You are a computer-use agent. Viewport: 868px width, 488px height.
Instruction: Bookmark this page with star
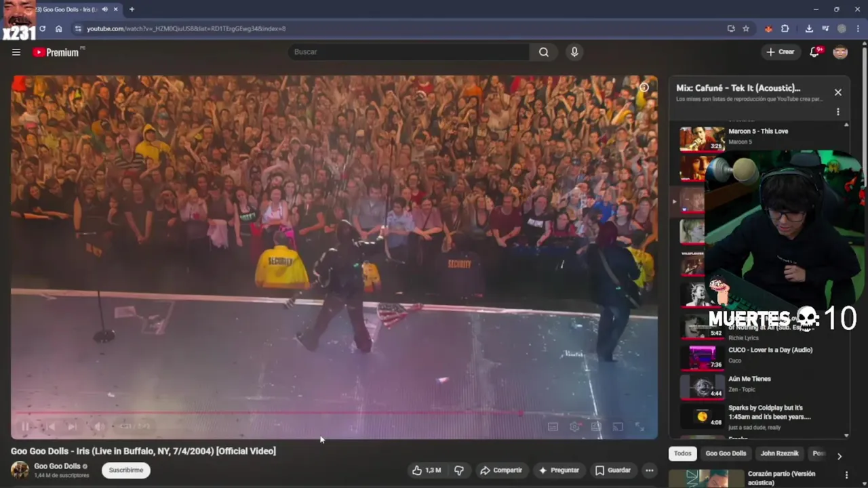coord(746,28)
